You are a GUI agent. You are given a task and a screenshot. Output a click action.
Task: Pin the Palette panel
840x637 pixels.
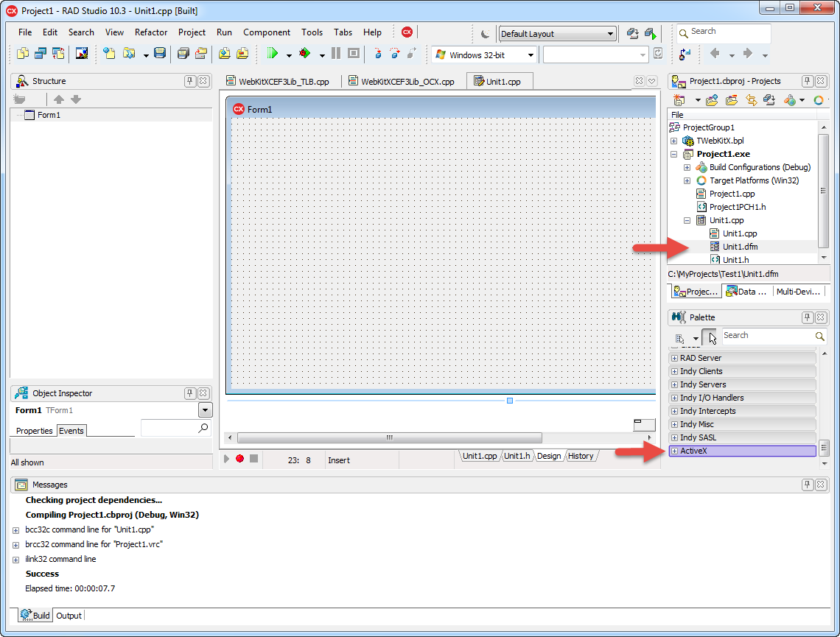pos(807,317)
